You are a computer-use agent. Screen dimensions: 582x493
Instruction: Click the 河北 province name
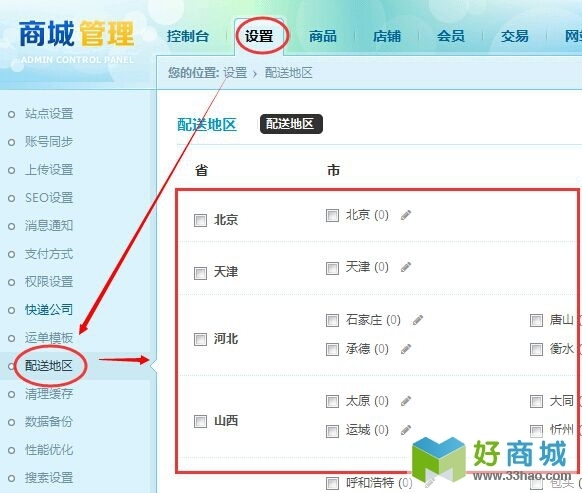[226, 339]
